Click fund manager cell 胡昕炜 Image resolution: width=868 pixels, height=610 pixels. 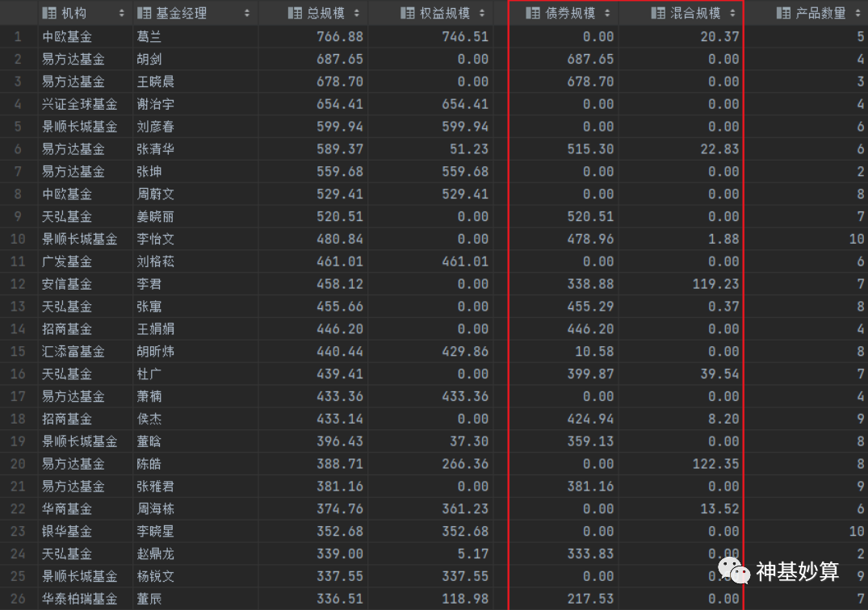point(156,352)
